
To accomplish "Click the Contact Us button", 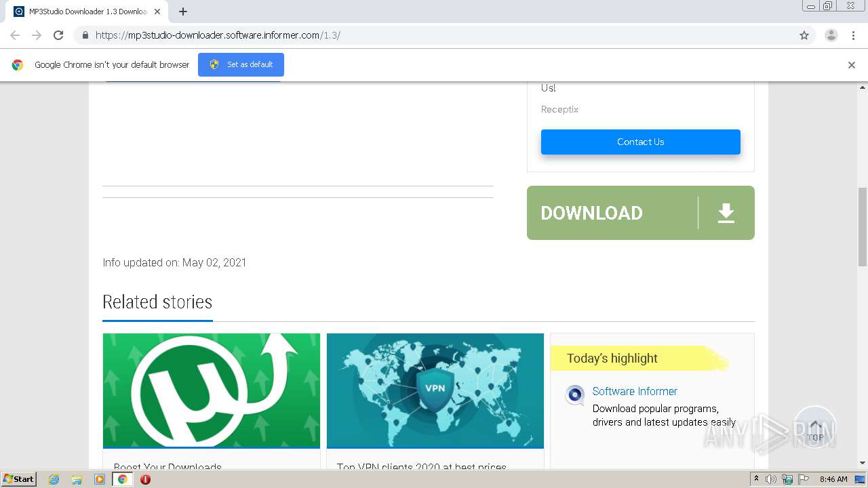I will pyautogui.click(x=641, y=142).
